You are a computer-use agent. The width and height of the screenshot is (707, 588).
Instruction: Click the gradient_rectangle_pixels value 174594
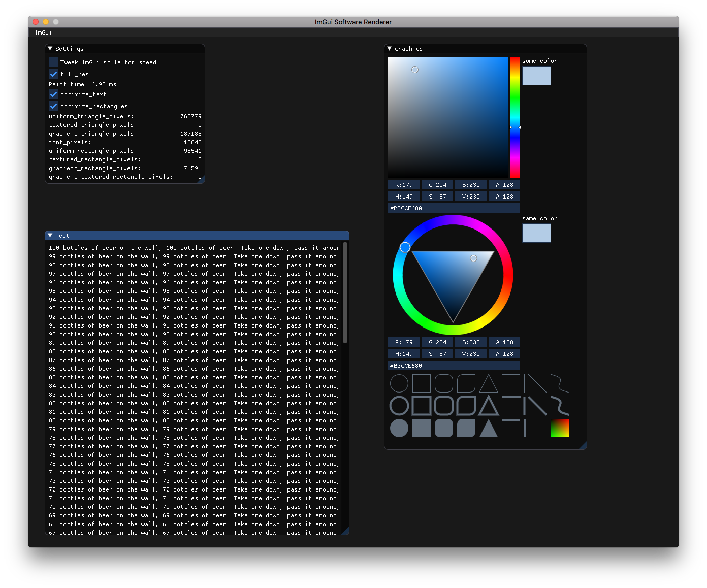click(x=191, y=168)
